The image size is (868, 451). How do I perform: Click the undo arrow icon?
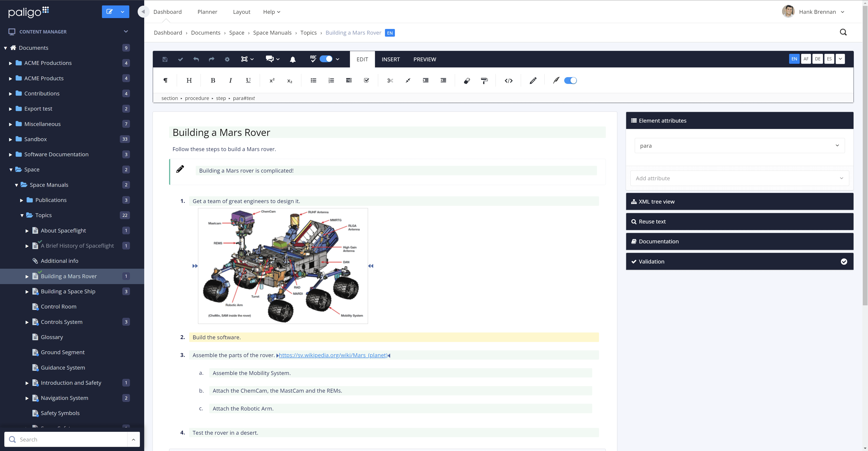click(x=196, y=59)
